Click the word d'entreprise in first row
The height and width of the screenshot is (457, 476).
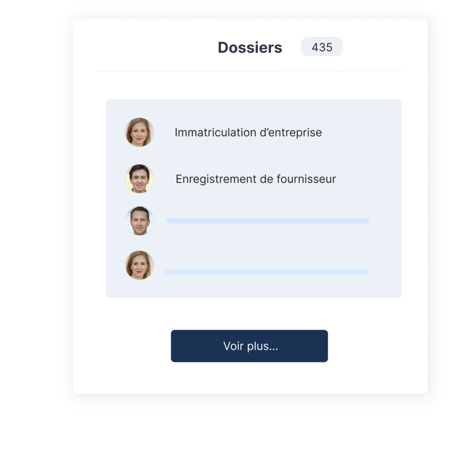click(x=291, y=132)
